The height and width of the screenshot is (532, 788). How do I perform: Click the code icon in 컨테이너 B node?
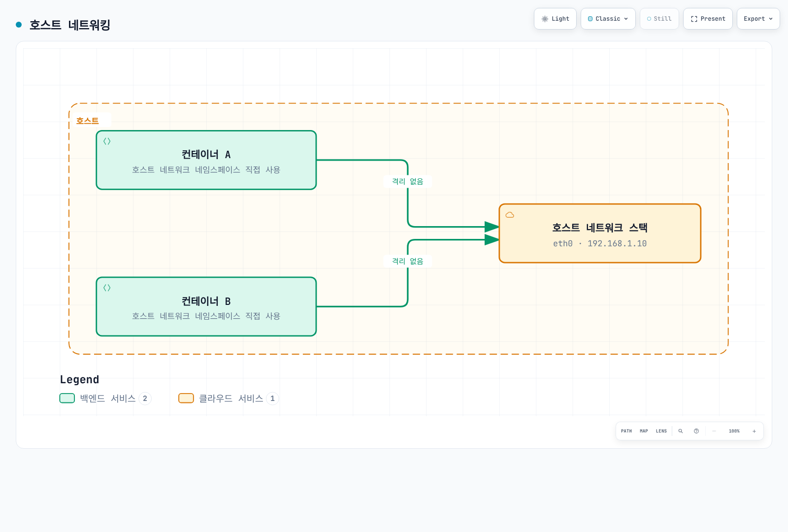pyautogui.click(x=107, y=288)
